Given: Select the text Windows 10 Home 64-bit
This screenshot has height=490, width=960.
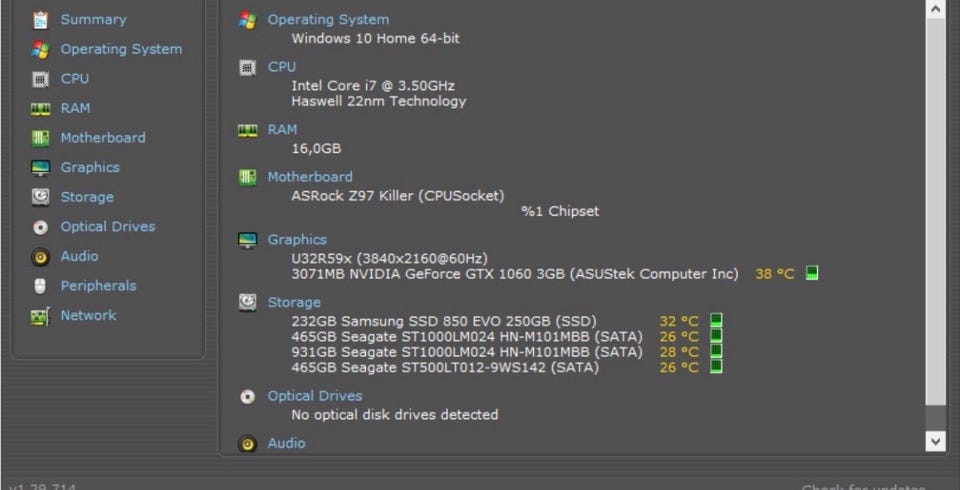Looking at the screenshot, I should (375, 39).
